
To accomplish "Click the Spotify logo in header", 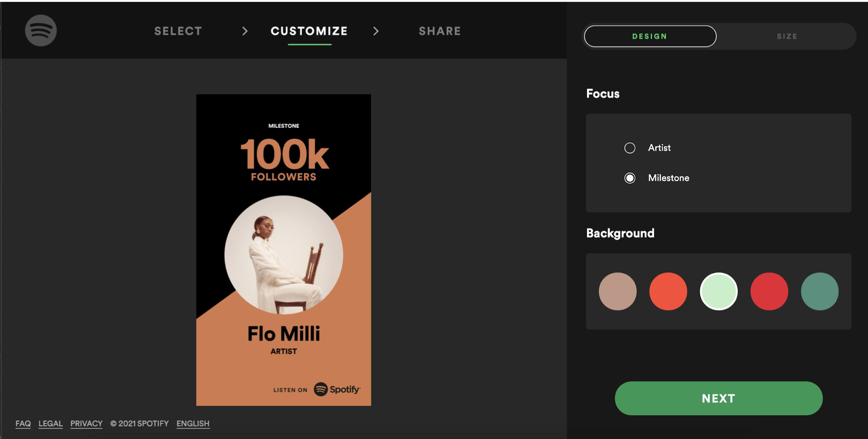I will click(x=41, y=30).
